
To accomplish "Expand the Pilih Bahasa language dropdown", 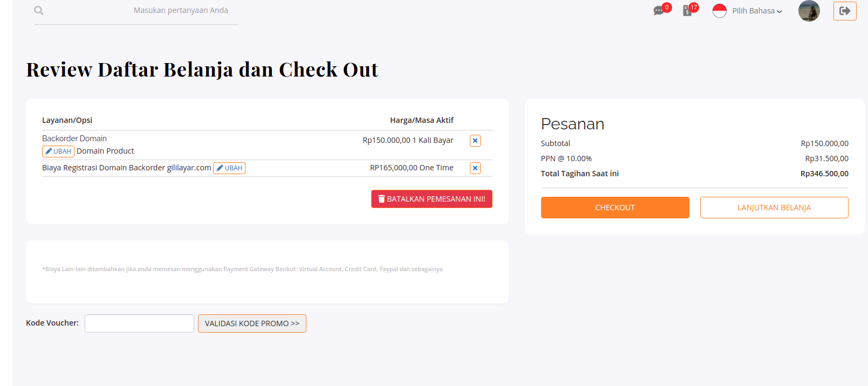I will [x=757, y=11].
